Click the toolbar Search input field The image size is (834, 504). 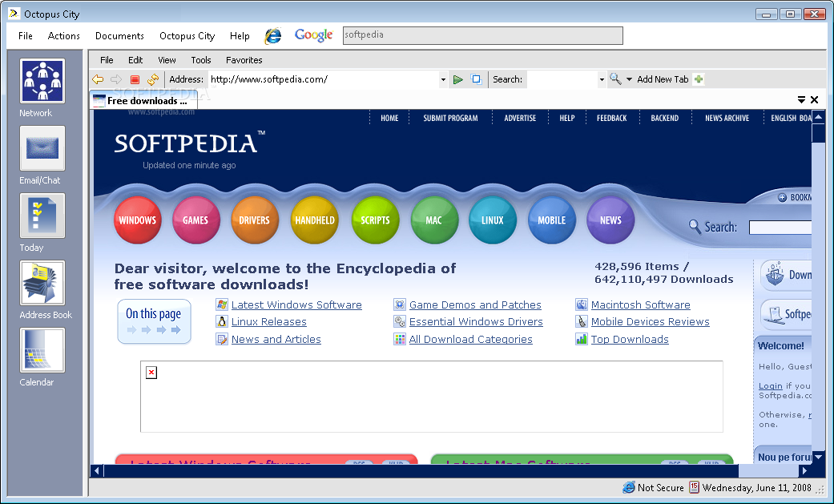point(562,79)
